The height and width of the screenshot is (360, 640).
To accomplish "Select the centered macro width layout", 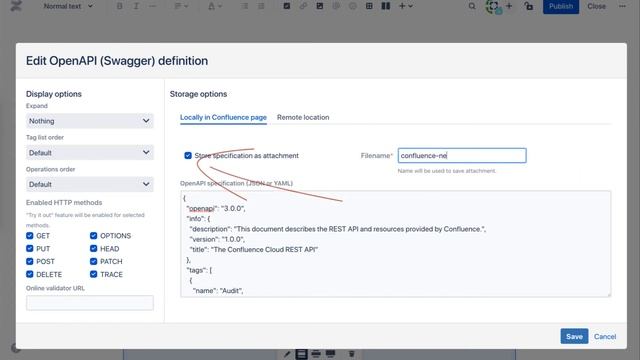I will pyautogui.click(x=301, y=353).
